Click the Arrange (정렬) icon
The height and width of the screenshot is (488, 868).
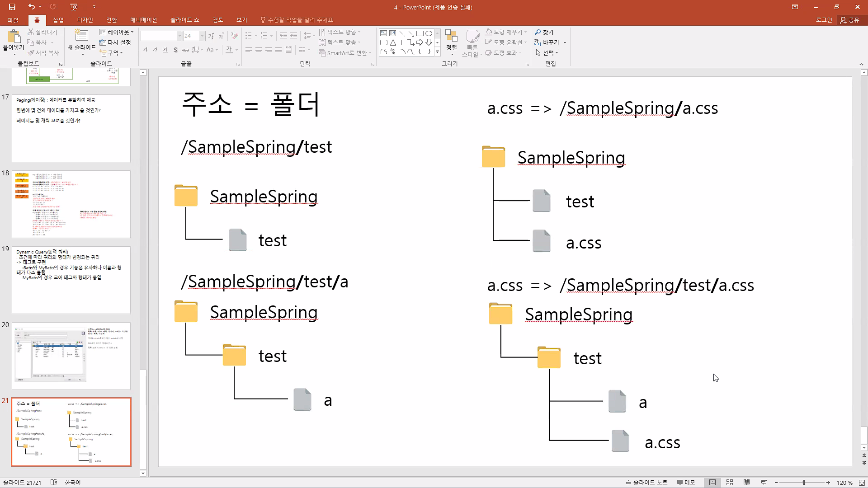[451, 37]
